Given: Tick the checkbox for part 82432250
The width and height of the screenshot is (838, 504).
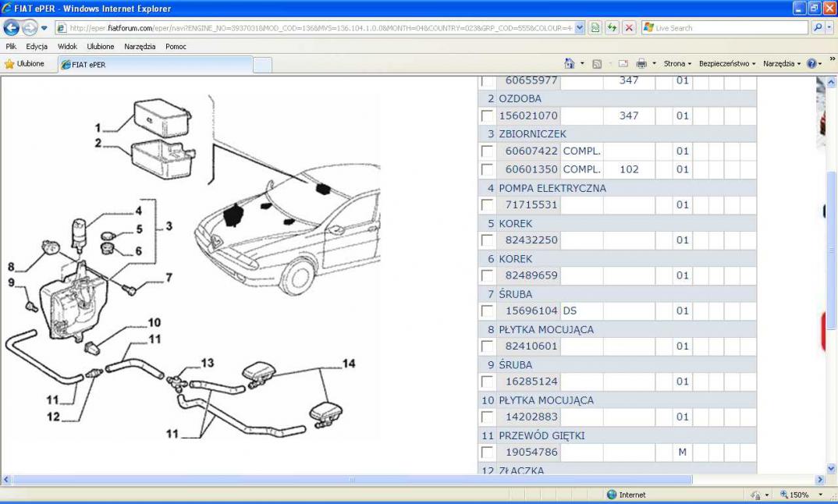Looking at the screenshot, I should click(487, 240).
